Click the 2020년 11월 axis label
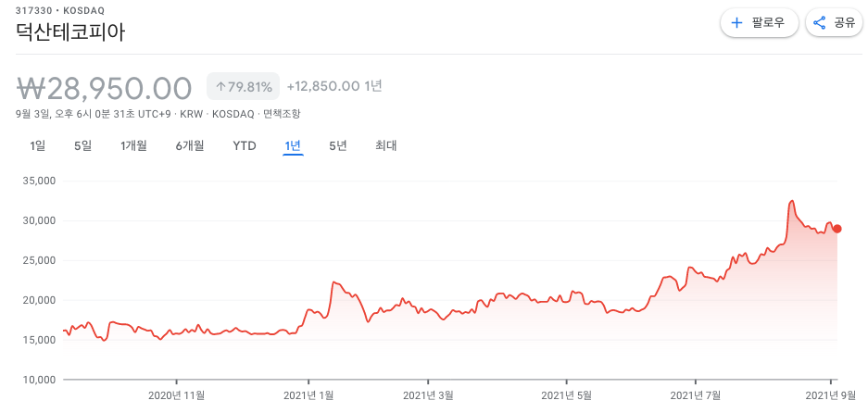 tap(177, 395)
